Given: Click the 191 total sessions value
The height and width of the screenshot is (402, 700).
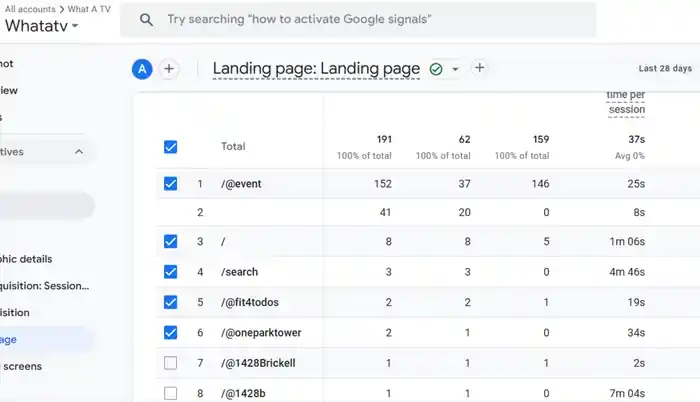Looking at the screenshot, I should (x=384, y=139).
